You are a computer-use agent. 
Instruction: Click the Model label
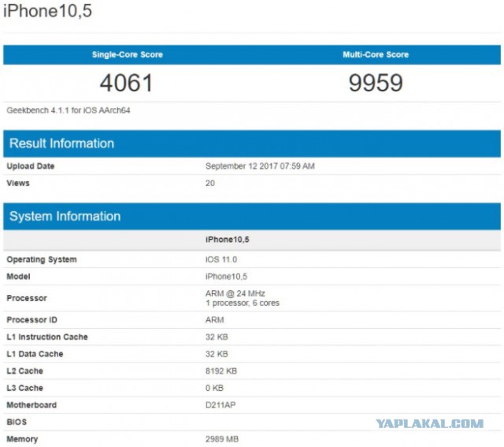pos(18,277)
